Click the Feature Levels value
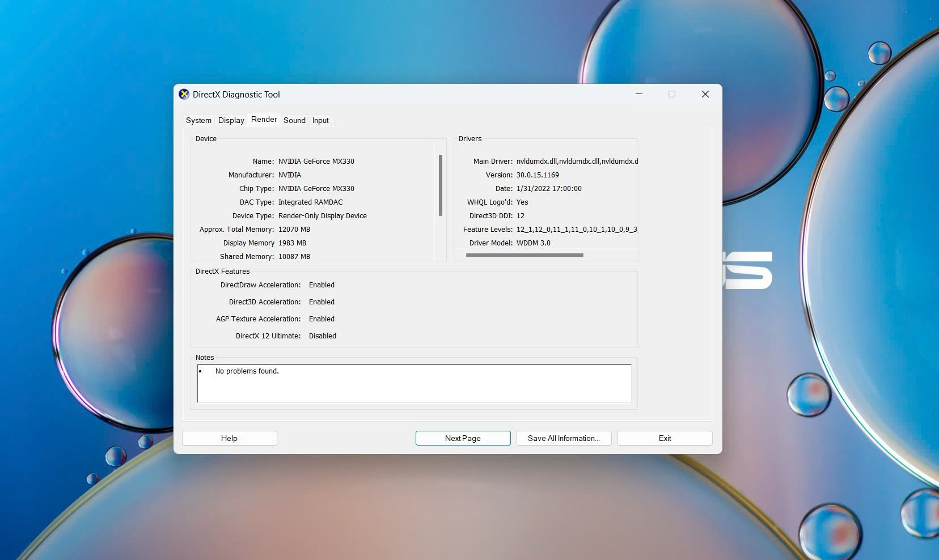Screen dimensions: 939x560 pos(577,230)
